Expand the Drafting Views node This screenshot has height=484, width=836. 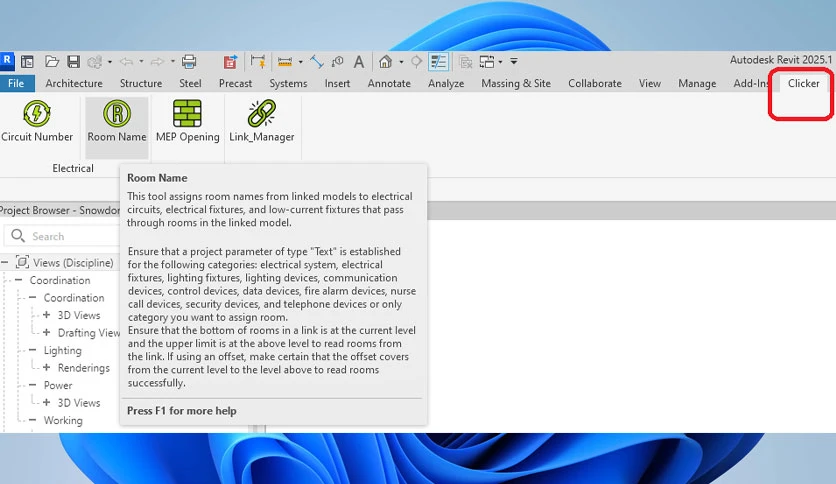pos(46,332)
